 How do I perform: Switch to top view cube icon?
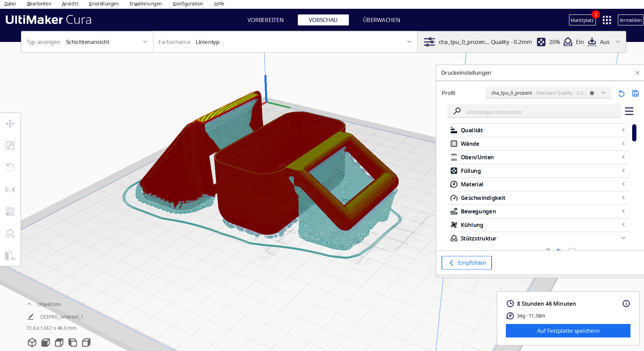point(59,343)
